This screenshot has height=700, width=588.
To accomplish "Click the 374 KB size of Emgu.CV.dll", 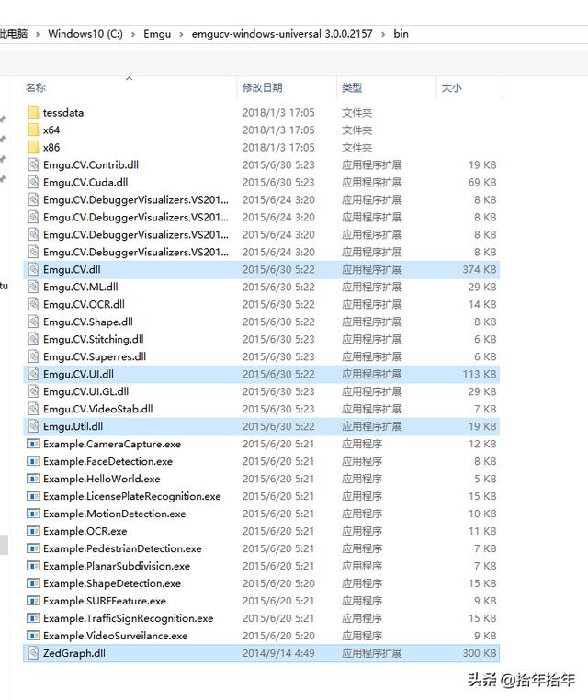I will [480, 269].
